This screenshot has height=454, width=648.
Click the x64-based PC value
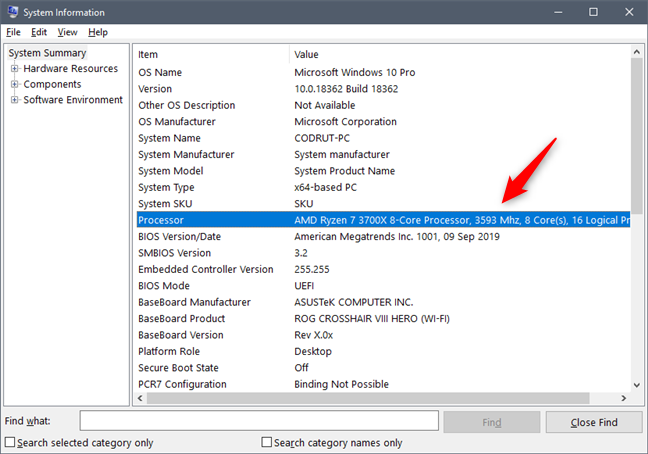[325, 187]
